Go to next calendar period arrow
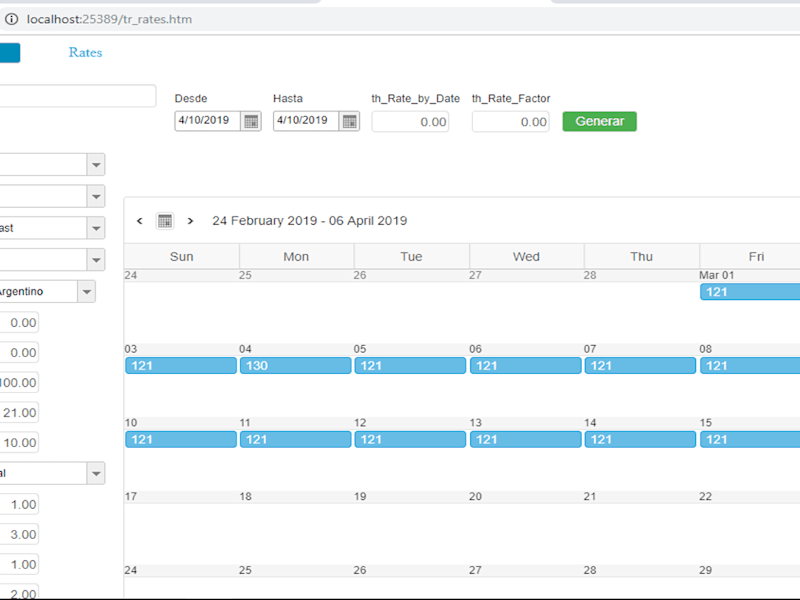This screenshot has height=600, width=800. pos(190,221)
